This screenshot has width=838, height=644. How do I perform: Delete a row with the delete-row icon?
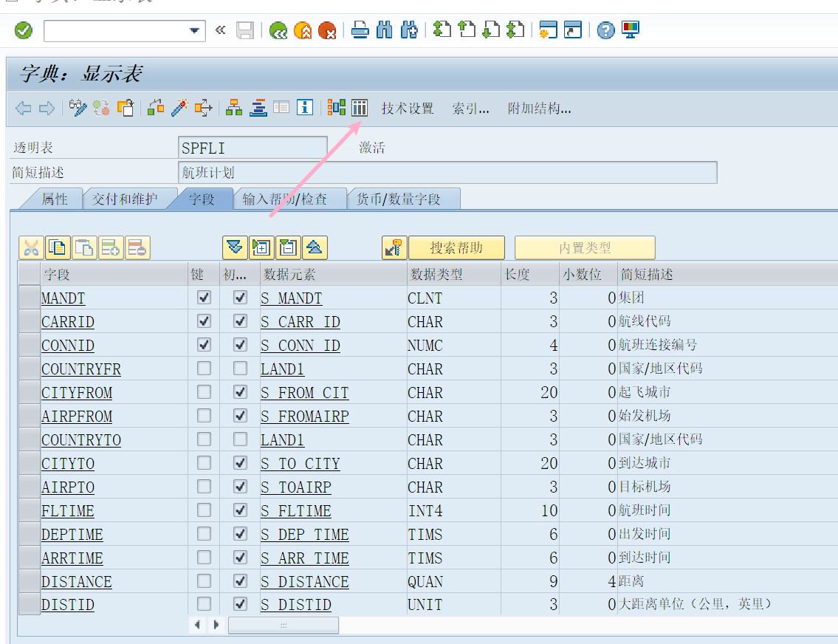coord(137,247)
